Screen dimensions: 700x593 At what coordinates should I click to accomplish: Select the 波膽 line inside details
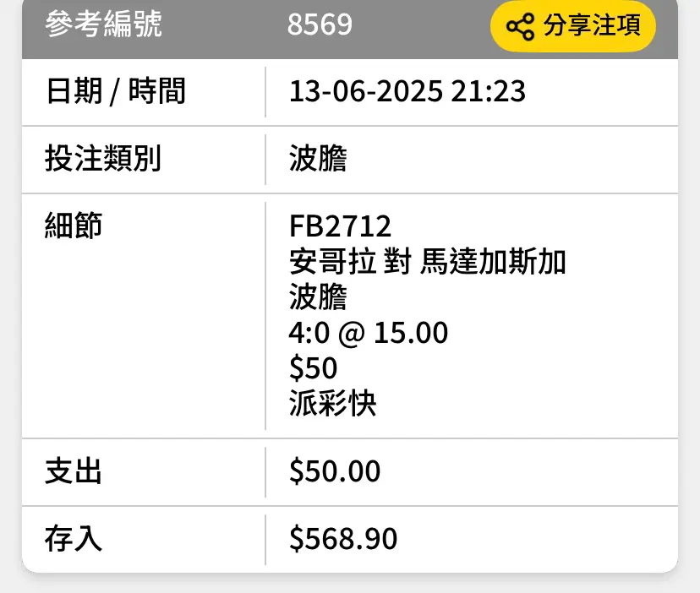coord(318,296)
